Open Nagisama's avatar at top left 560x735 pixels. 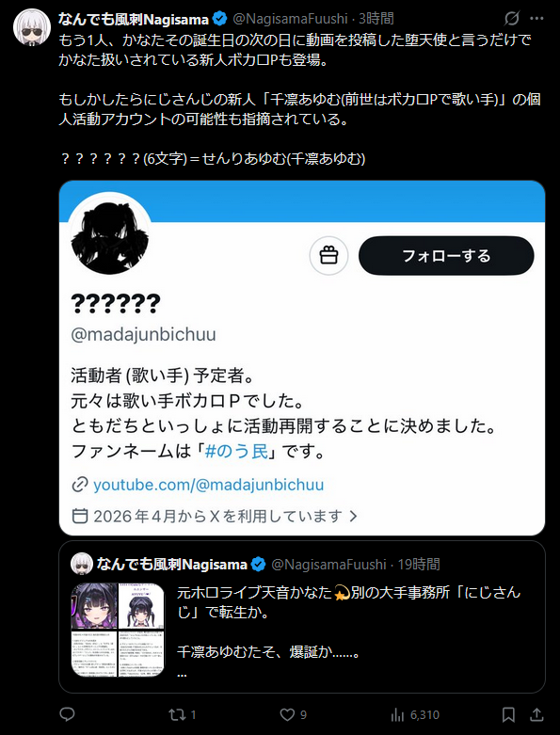pyautogui.click(x=31, y=26)
